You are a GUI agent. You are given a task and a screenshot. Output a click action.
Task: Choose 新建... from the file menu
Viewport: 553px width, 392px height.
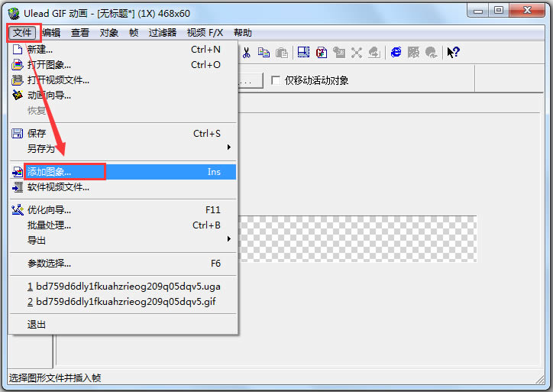(123, 50)
